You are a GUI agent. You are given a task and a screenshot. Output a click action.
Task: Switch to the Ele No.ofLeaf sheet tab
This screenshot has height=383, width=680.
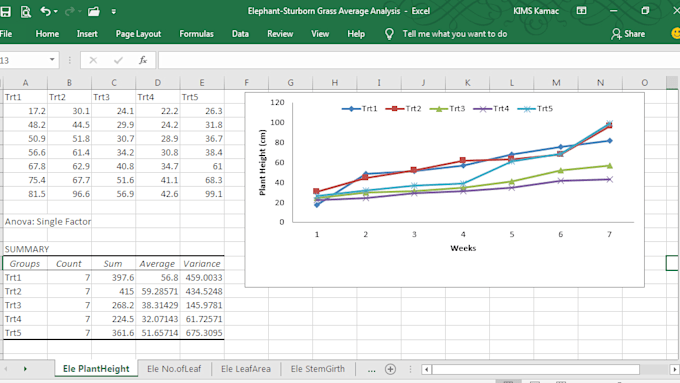[174, 369]
